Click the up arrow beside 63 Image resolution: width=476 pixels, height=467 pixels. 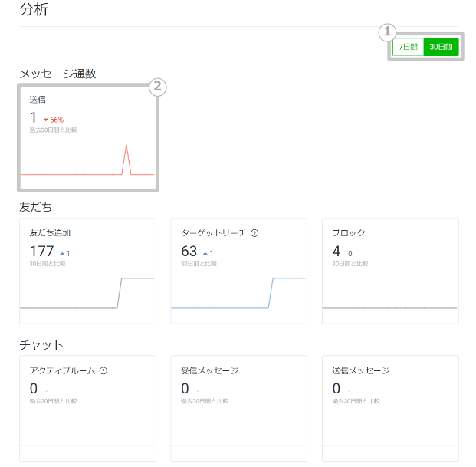coord(205,253)
